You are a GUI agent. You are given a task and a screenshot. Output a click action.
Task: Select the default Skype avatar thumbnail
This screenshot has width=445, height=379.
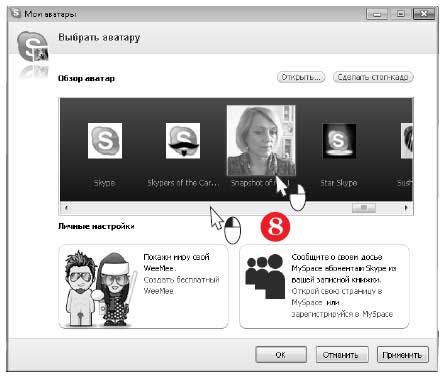coord(105,141)
